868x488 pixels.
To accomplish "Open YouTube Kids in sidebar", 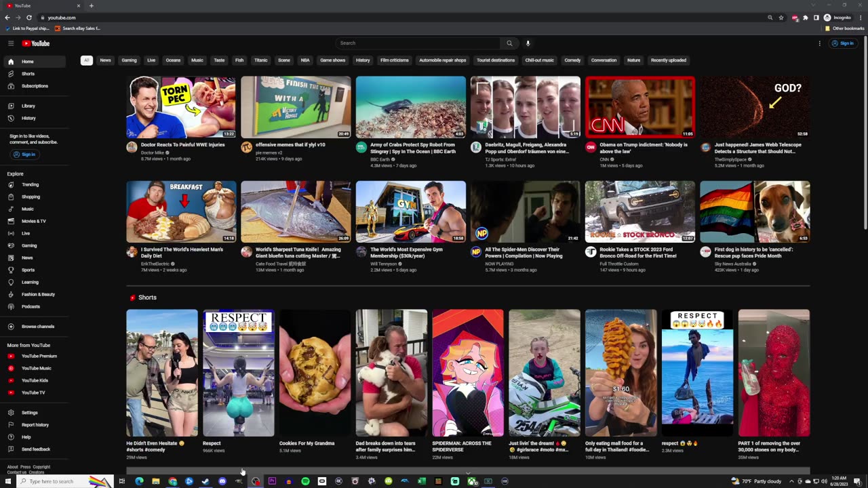I will [33, 380].
